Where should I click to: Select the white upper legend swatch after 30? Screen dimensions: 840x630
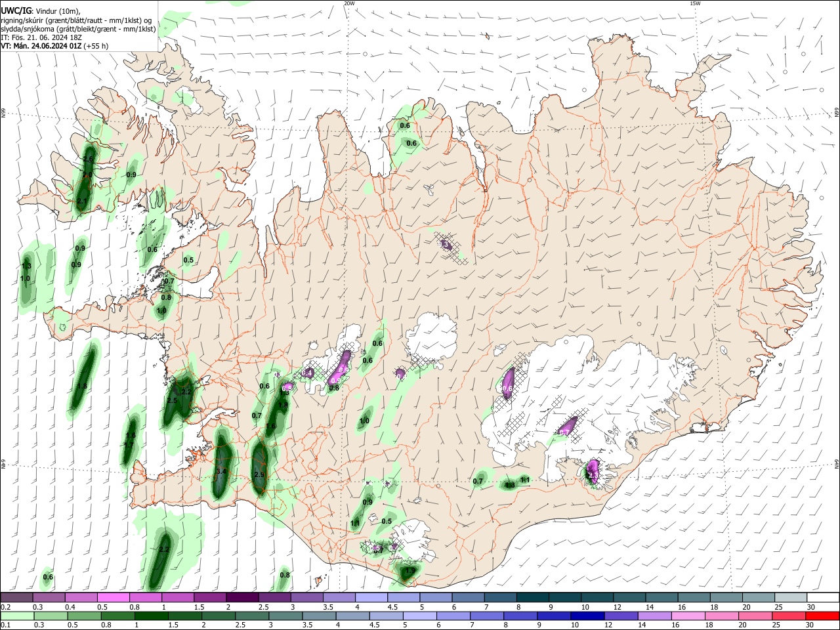point(823,597)
